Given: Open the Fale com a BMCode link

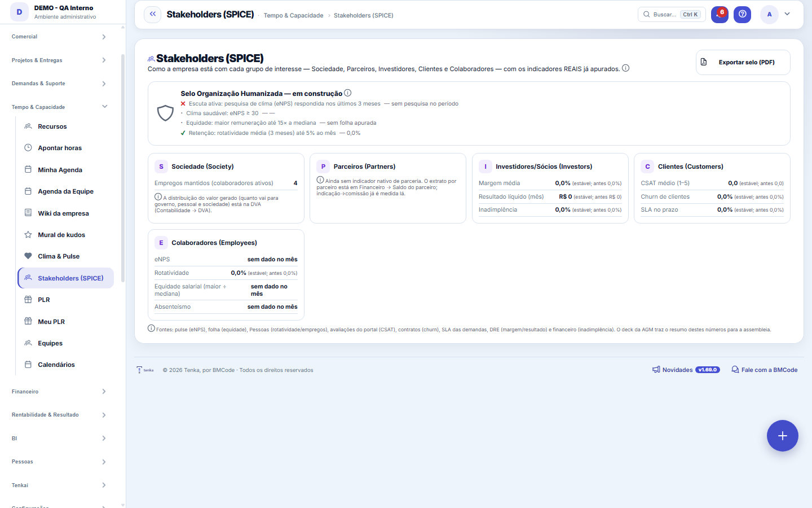Looking at the screenshot, I should click(x=765, y=370).
